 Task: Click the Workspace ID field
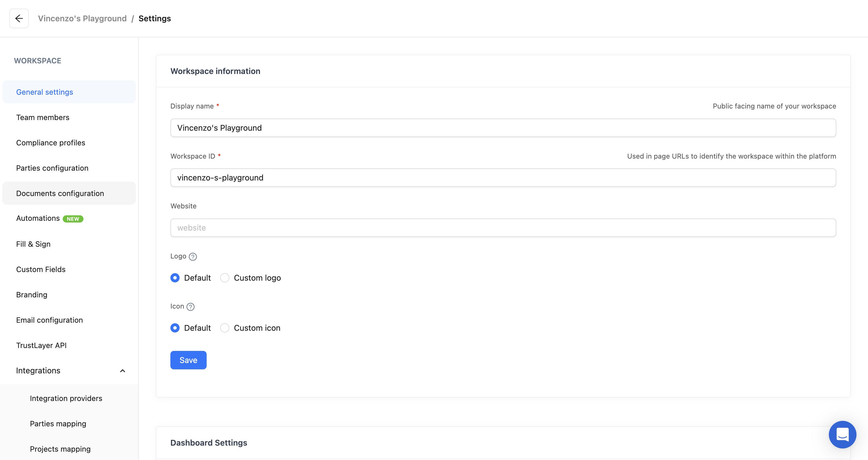pos(503,178)
